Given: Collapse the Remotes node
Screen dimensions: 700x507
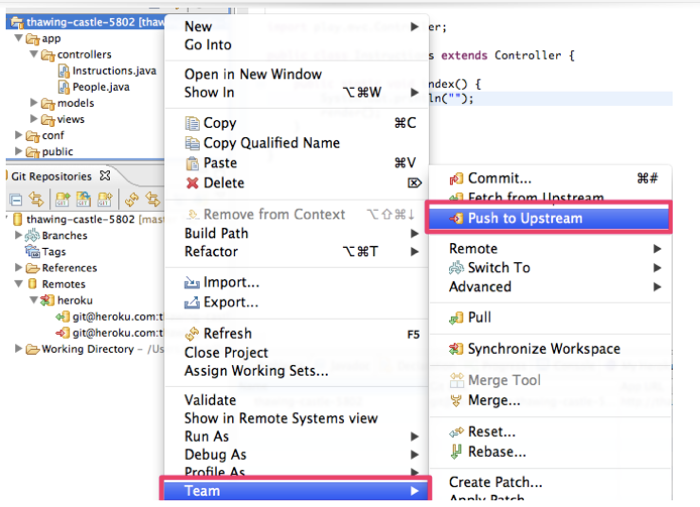Looking at the screenshot, I should (18, 284).
